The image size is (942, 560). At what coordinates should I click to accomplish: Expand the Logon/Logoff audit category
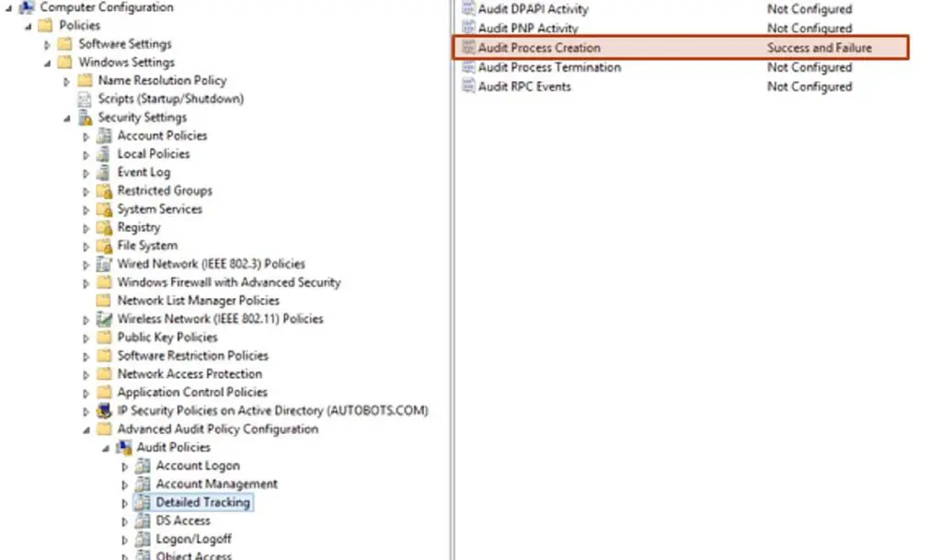tap(126, 539)
